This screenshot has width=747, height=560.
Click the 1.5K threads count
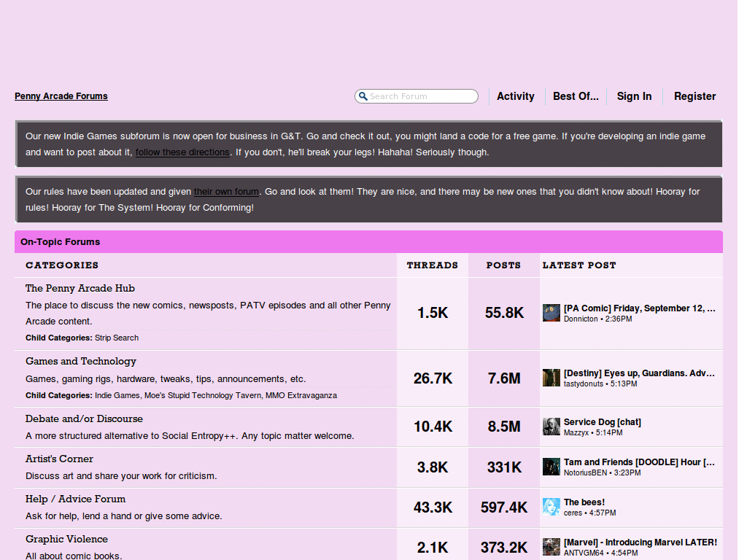click(433, 312)
